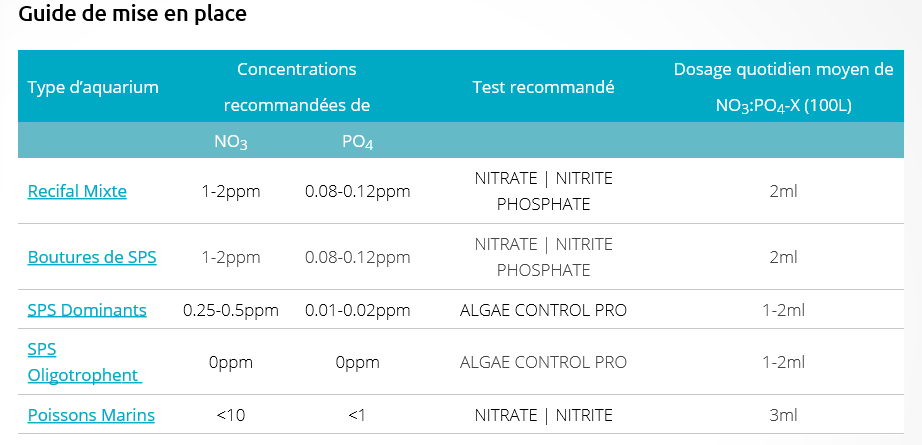Click the Concentrations recommandées de header
The width and height of the screenshot is (922, 445).
[x=297, y=87]
